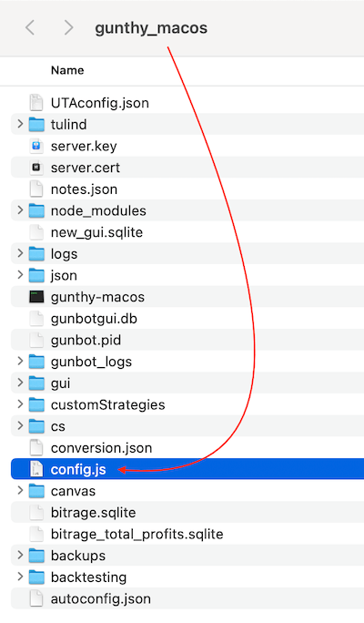Go forward with the right chevron button
364x623 pixels.
tap(68, 28)
